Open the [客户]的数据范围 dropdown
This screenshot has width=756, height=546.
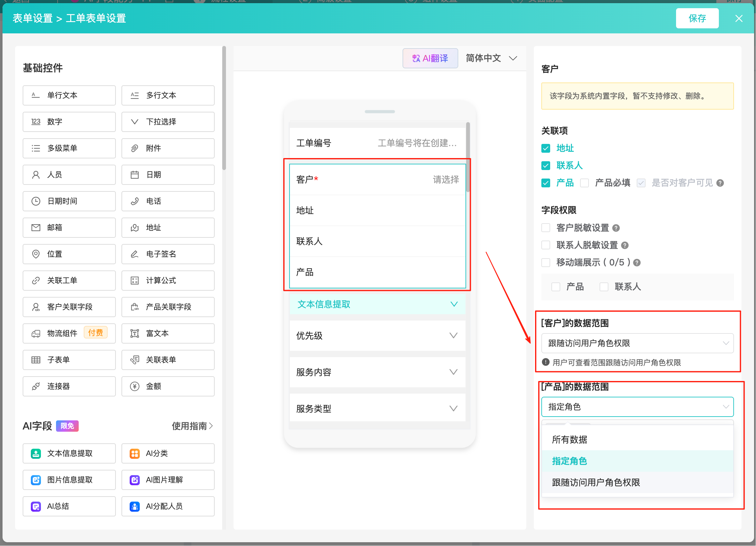[x=637, y=343]
